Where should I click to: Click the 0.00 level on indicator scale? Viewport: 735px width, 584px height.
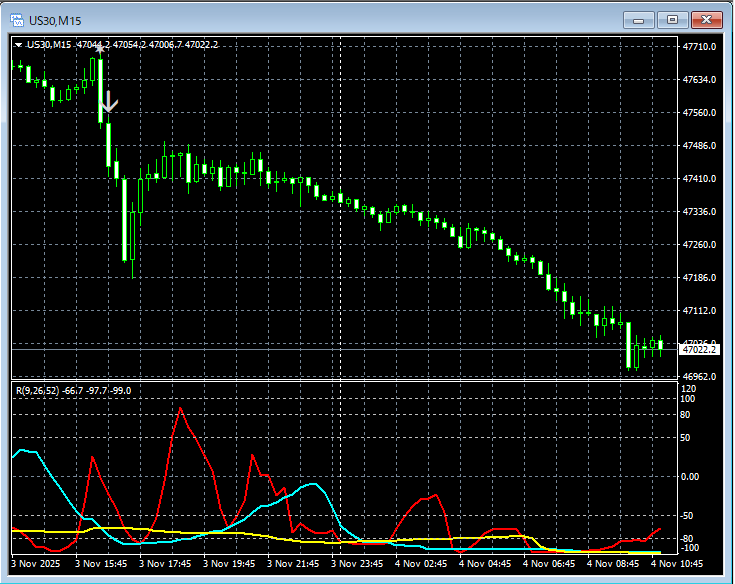[x=691, y=476]
